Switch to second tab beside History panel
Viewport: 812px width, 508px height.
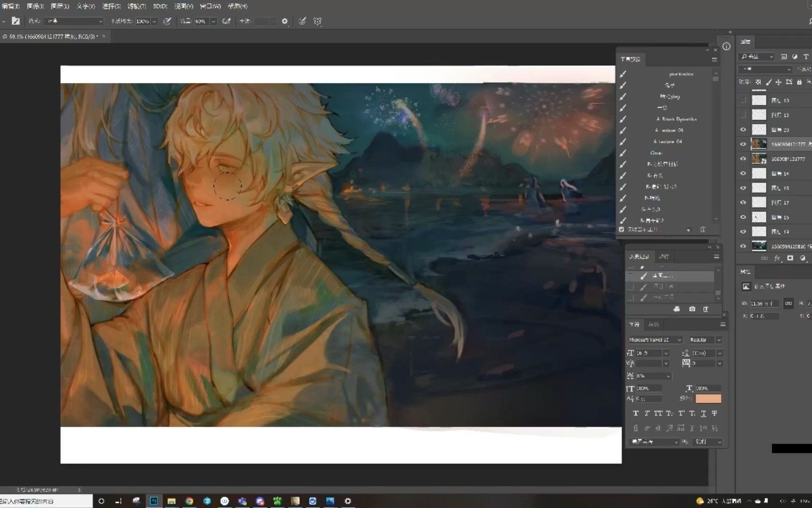(x=664, y=257)
